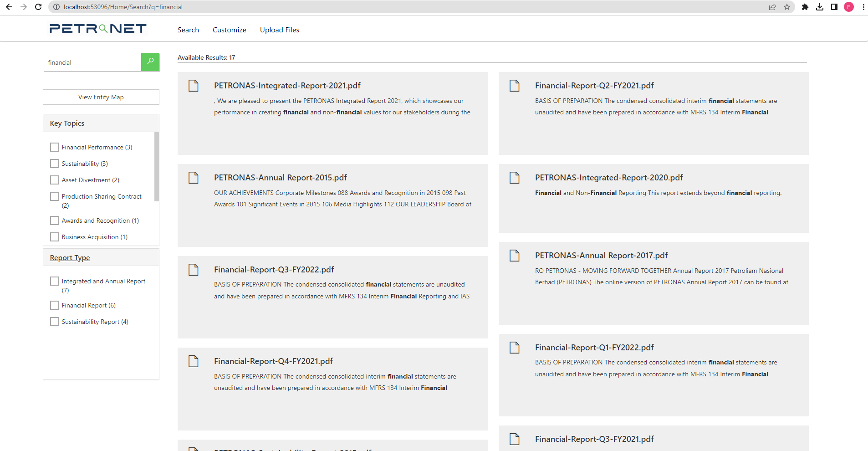868x451 pixels.
Task: Check Sustainability Report (4) filter
Action: 55,322
